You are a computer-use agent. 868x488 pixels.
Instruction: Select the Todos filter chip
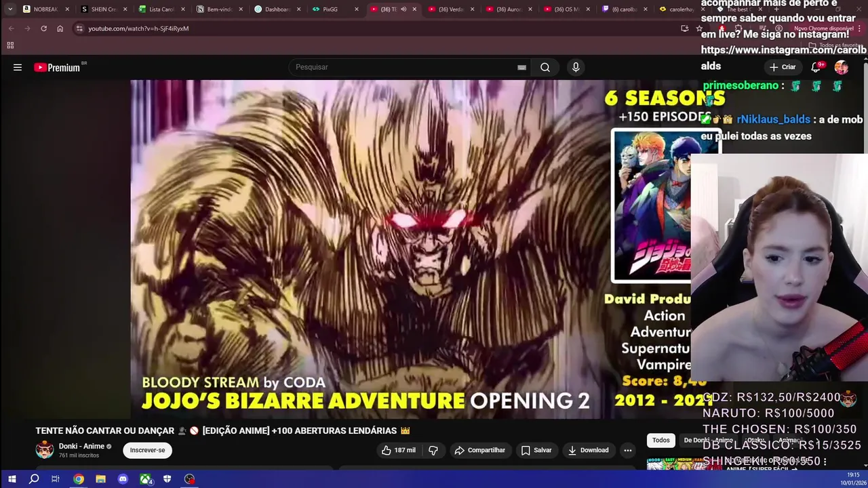coord(660,440)
